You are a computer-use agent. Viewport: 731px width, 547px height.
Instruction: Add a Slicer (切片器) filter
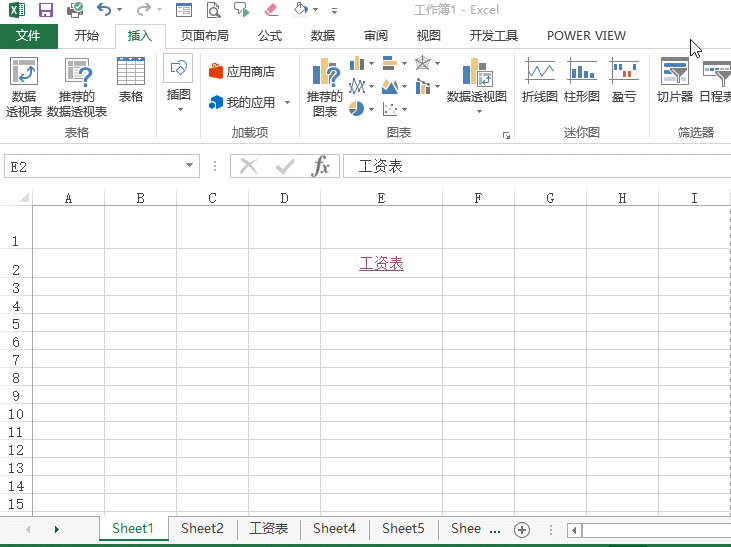675,80
